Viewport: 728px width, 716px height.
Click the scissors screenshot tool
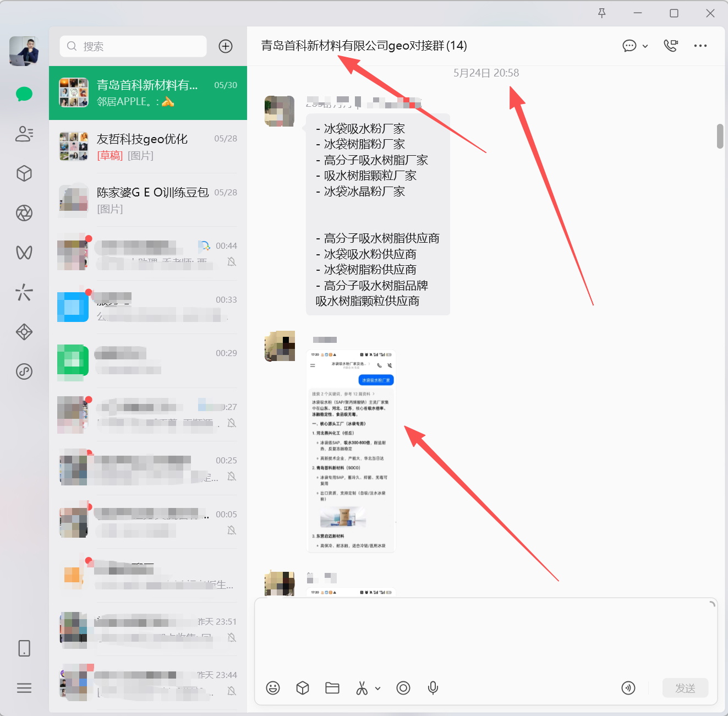tap(362, 688)
